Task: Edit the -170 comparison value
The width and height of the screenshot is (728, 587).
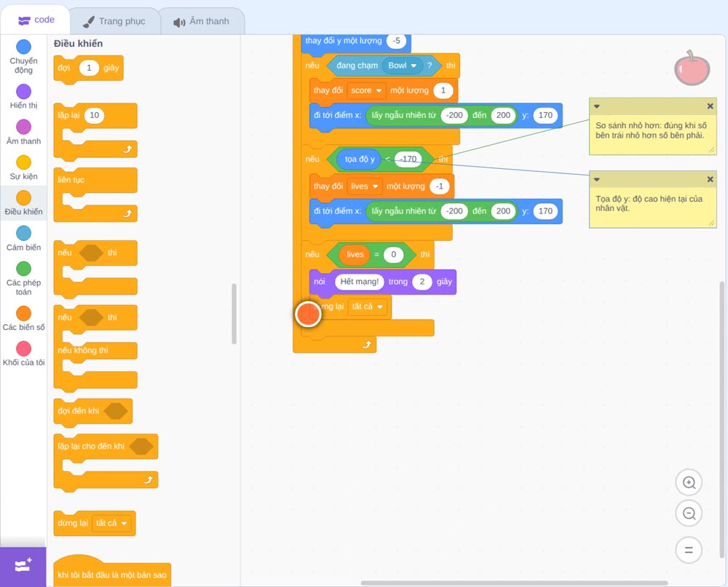Action: [x=408, y=159]
